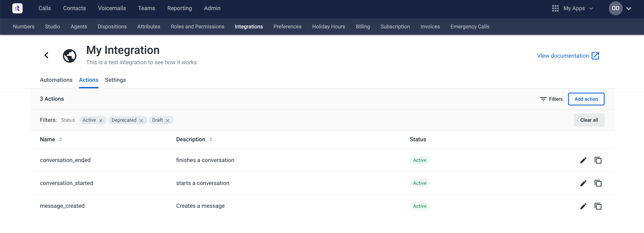Click the Talkdesk logo icon
This screenshot has height=233, width=644.
point(17,8)
